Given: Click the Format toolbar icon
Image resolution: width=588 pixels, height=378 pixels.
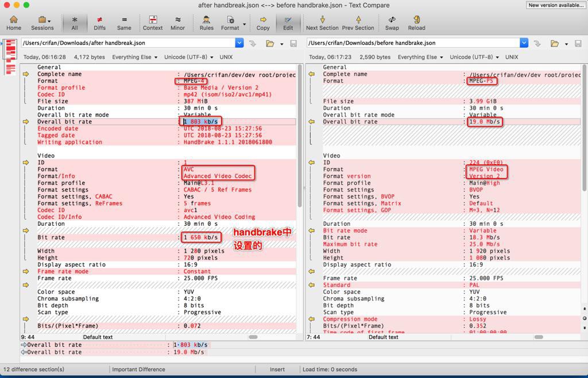Looking at the screenshot, I should 230,23.
